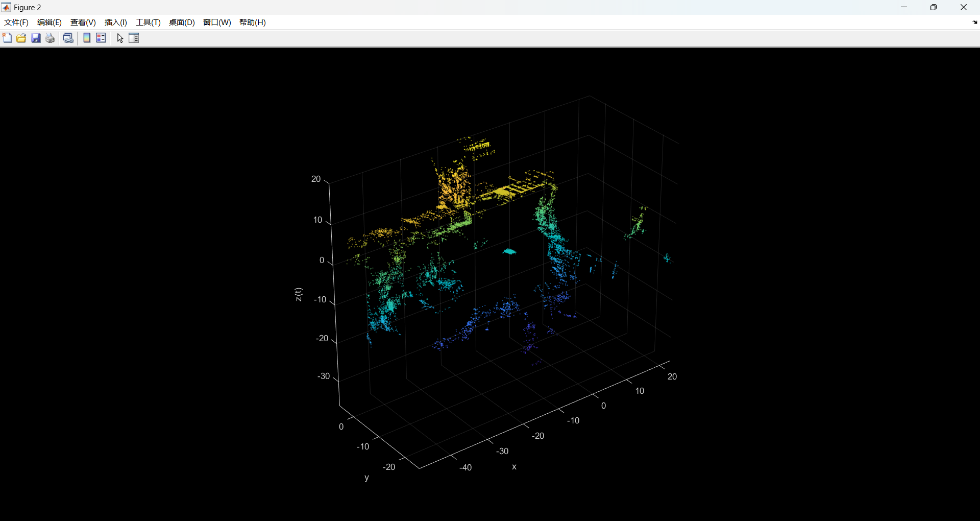This screenshot has height=521, width=980.
Task: Insert a legend using the toolbar icon
Action: pos(101,38)
